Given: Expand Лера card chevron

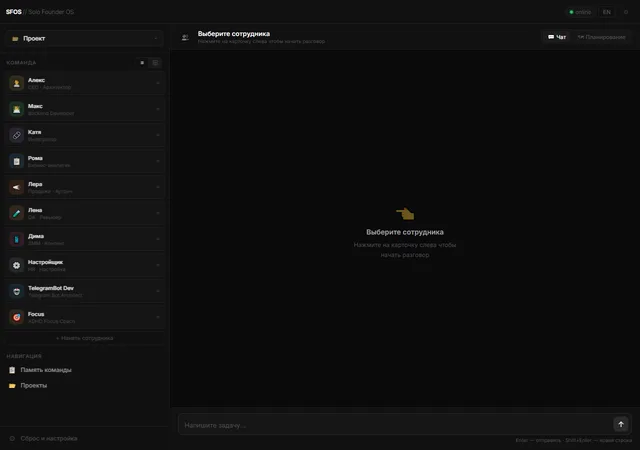Looking at the screenshot, I should pos(158,187).
